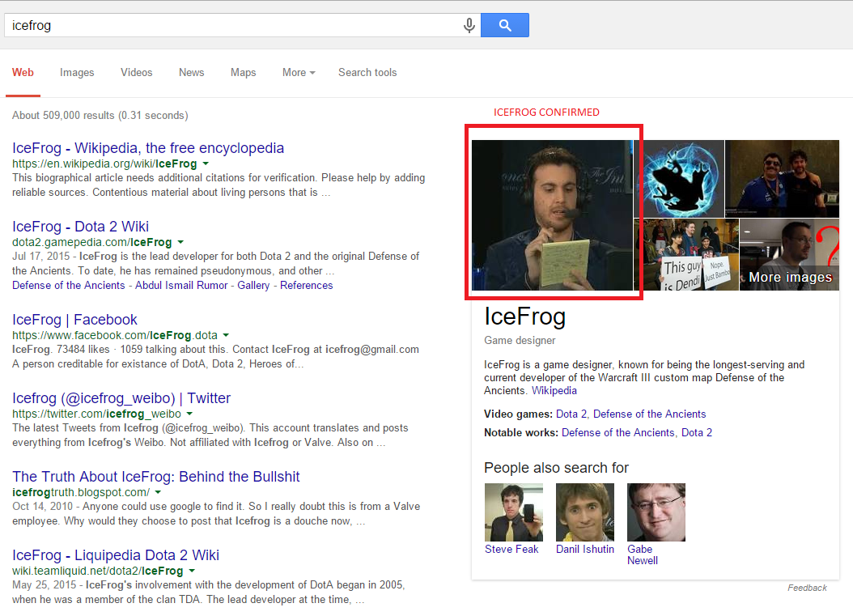Click the 'About 509,000 results' text

pyautogui.click(x=100, y=116)
